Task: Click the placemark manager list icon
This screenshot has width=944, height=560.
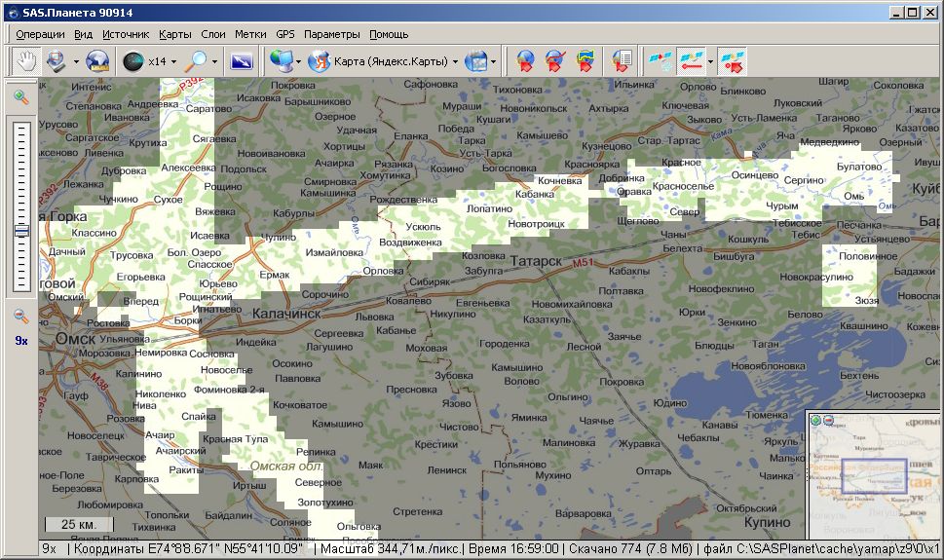Action: (622, 61)
